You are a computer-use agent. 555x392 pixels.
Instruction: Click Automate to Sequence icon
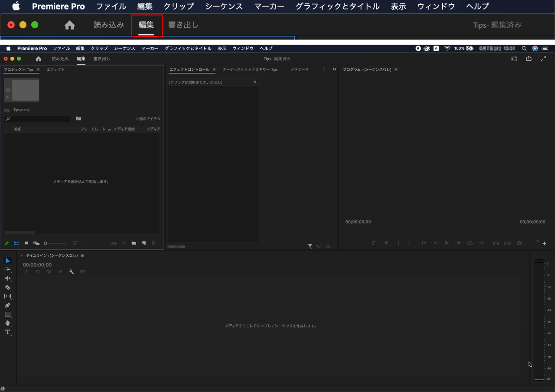[114, 243]
